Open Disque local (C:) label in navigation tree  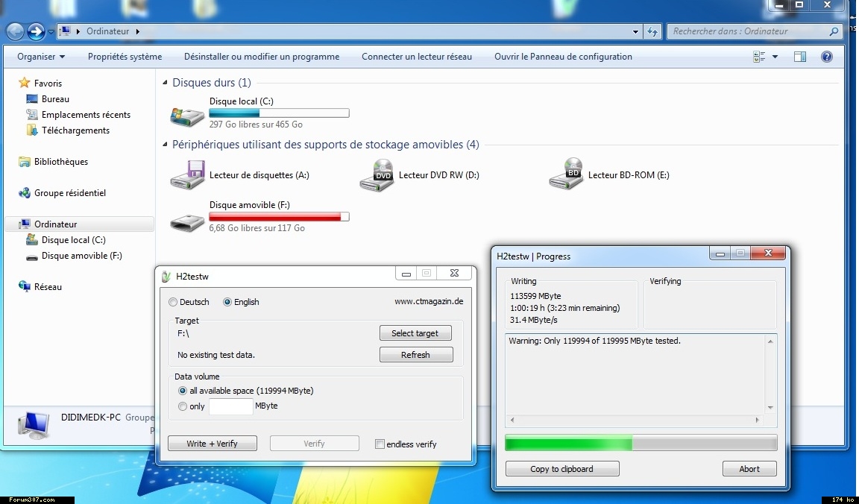(x=73, y=240)
